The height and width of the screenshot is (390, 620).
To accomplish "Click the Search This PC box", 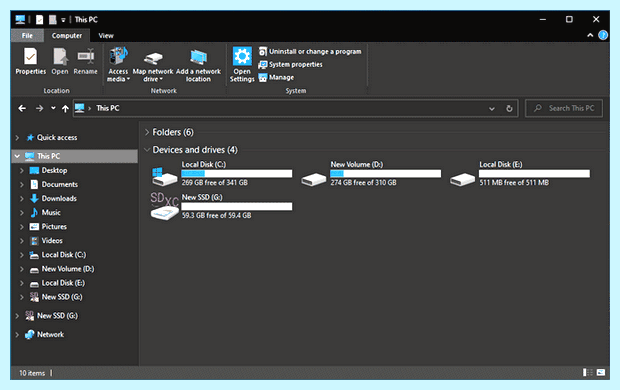I will (564, 108).
